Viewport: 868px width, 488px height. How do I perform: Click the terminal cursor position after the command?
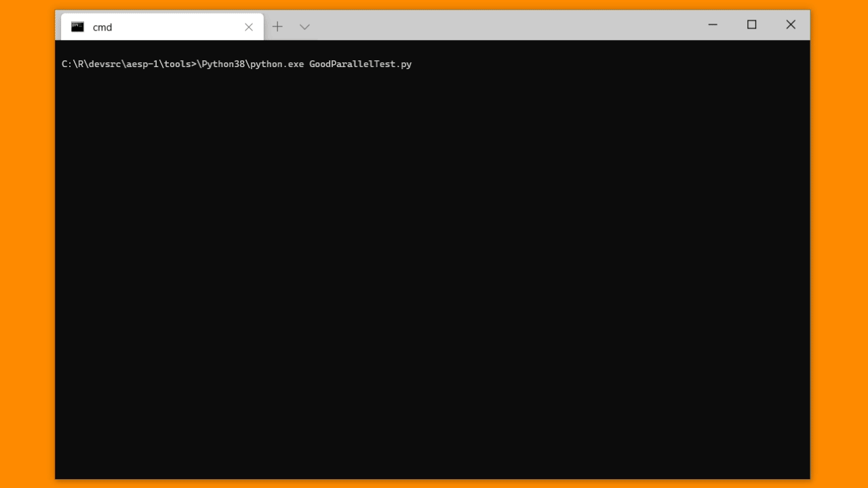coord(417,64)
